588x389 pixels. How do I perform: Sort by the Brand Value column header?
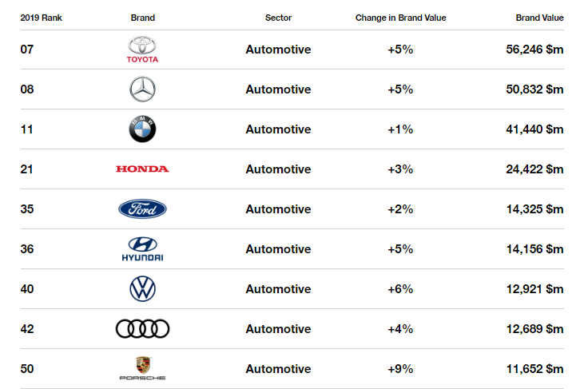click(x=539, y=18)
